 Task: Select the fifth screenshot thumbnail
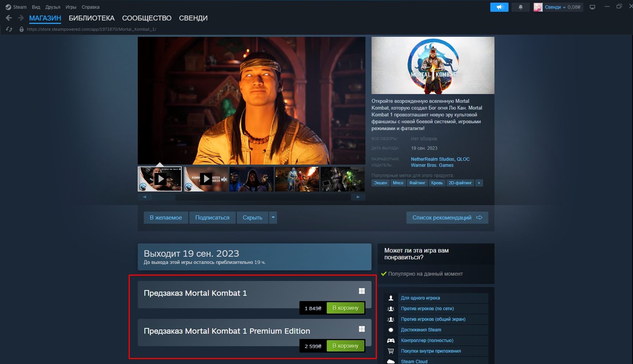click(343, 179)
